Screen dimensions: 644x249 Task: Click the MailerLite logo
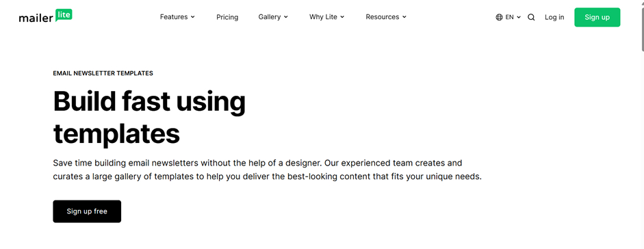pos(46,16)
